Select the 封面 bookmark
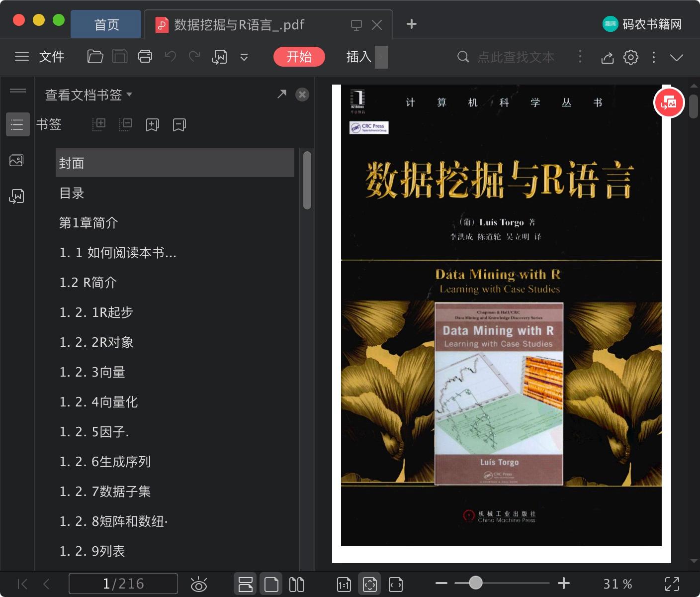This screenshot has height=597, width=700. coord(175,163)
